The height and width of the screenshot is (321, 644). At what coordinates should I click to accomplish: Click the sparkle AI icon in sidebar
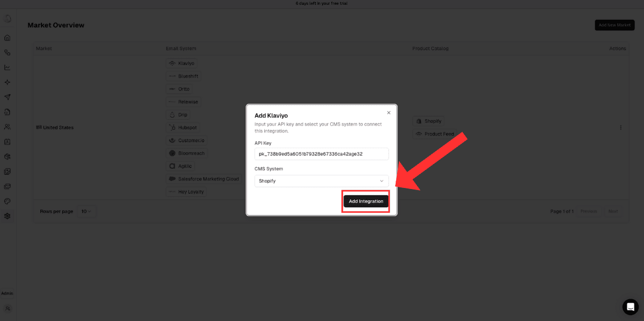(7, 83)
